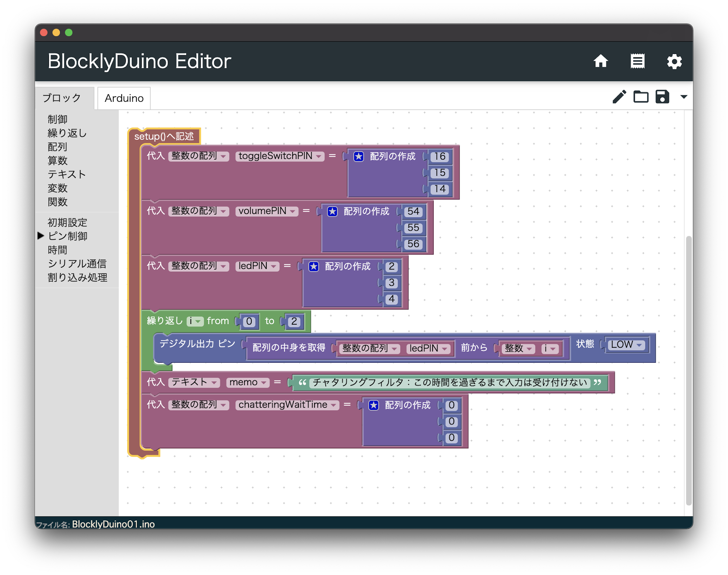Switch to the Arduino tab
728x575 pixels.
tap(123, 98)
